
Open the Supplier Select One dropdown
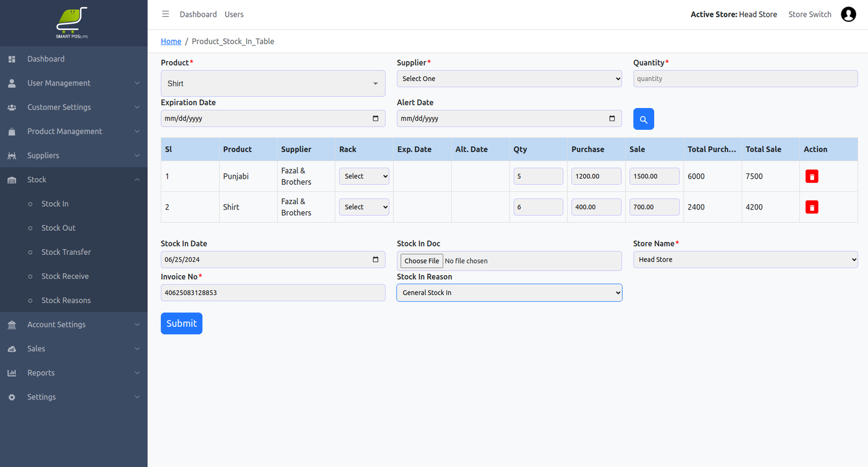509,79
